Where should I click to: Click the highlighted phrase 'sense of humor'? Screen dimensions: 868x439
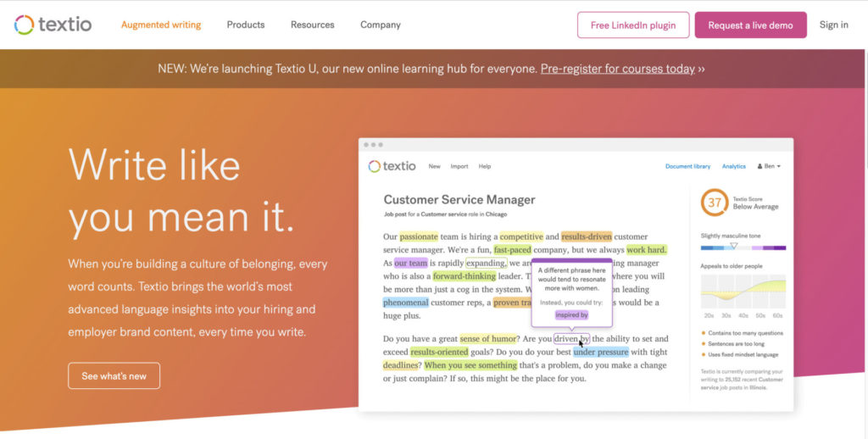487,339
